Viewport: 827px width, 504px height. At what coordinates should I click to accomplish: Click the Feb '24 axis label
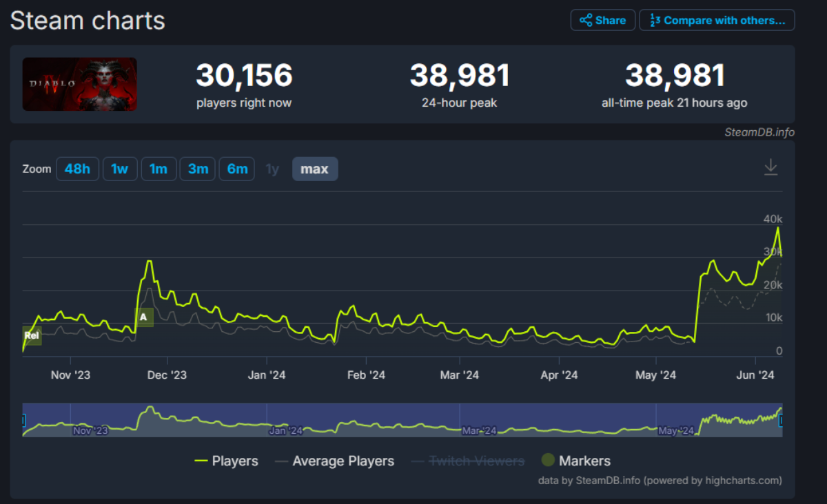366,375
